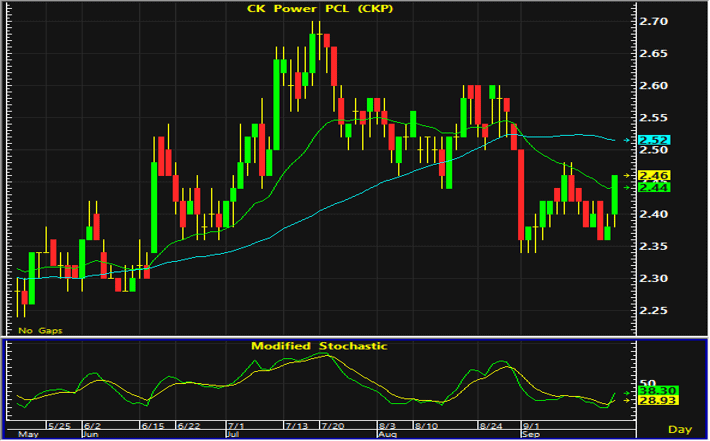Click the 2.25 price axis label

coord(653,311)
